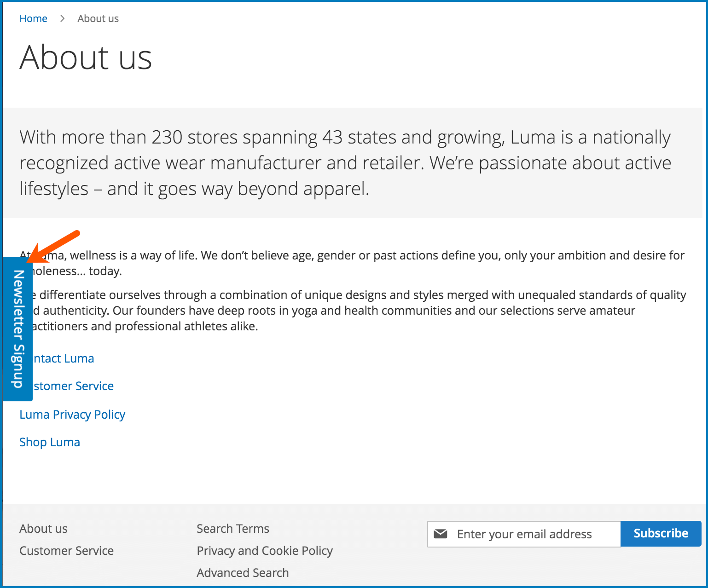Click Customer Service in the footer
The height and width of the screenshot is (588, 708).
pos(66,551)
